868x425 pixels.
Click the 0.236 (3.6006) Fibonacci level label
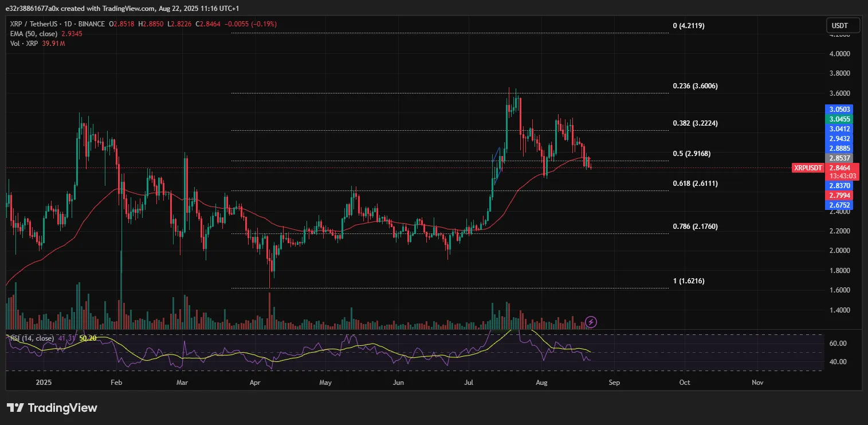694,86
